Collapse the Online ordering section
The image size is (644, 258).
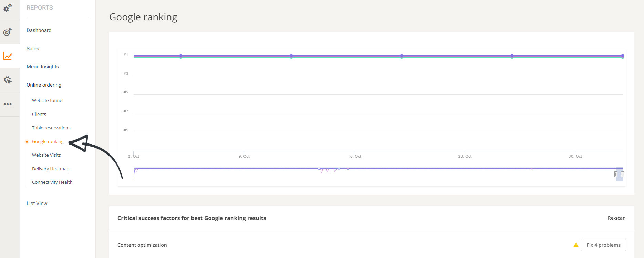(44, 85)
